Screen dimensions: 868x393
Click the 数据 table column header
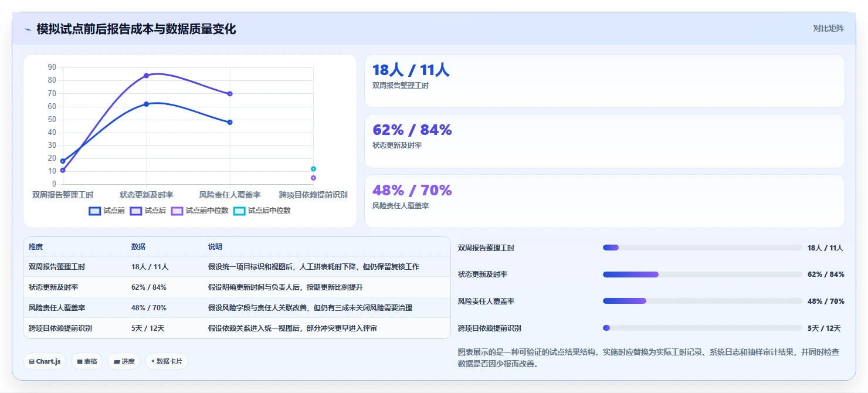(138, 247)
